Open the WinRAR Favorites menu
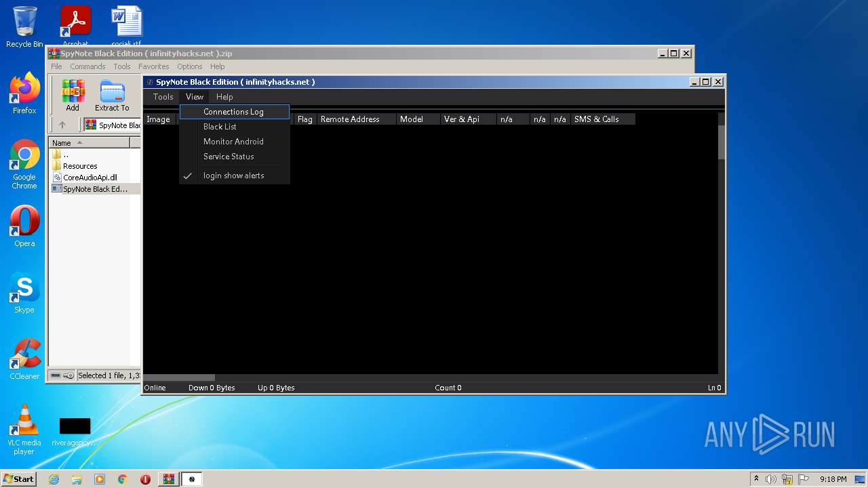Screen dimensions: 868x488 [154, 66]
